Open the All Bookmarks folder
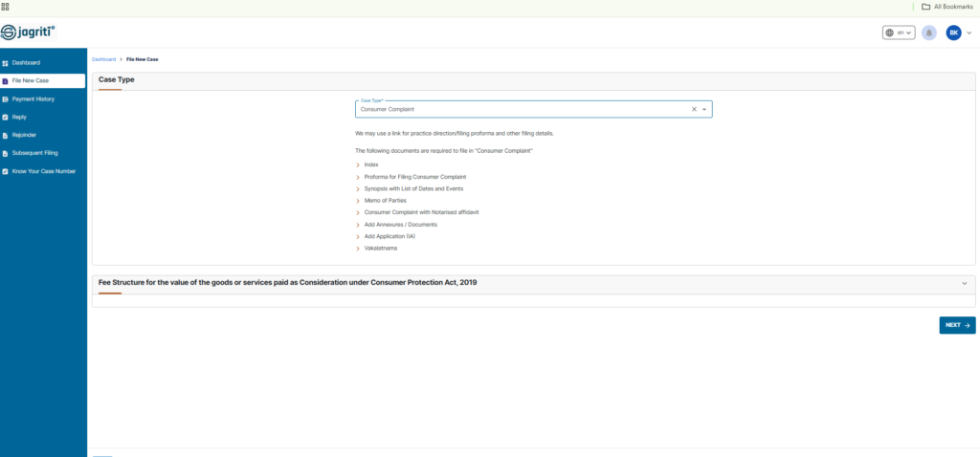980x457 pixels. pos(947,7)
